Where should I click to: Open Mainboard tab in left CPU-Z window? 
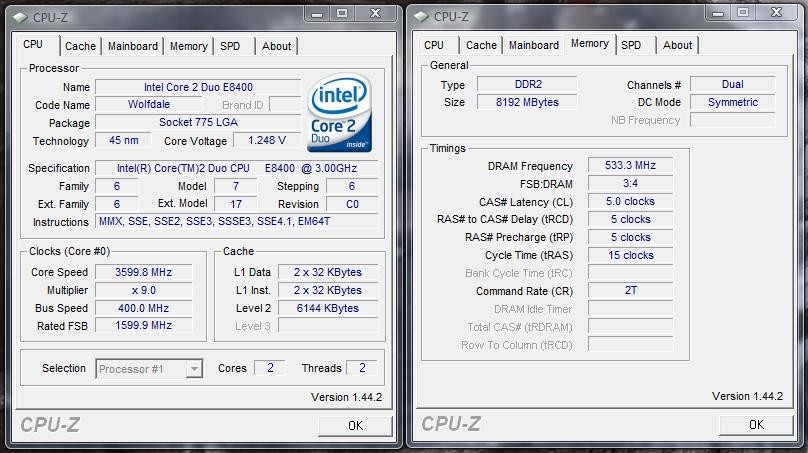coord(133,46)
